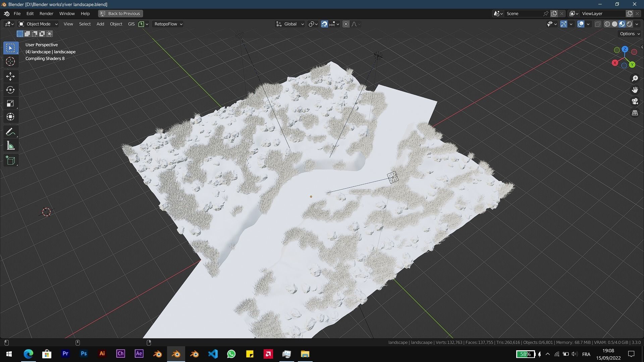Image resolution: width=644 pixels, height=362 pixels.
Task: Open the Object Mode dropdown
Action: pos(38,24)
